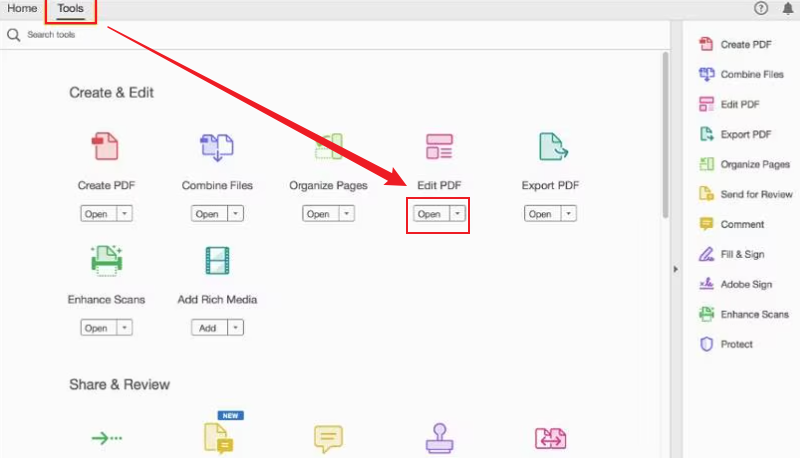The width and height of the screenshot is (800, 458).
Task: Expand the dropdown arrow next to Export PDF Open
Action: [x=569, y=213]
